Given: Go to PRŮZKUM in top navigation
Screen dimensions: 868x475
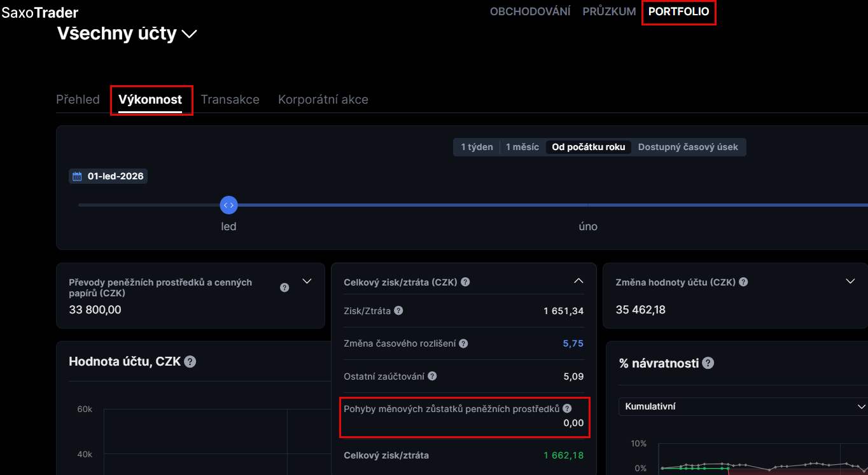Looking at the screenshot, I should tap(609, 11).
